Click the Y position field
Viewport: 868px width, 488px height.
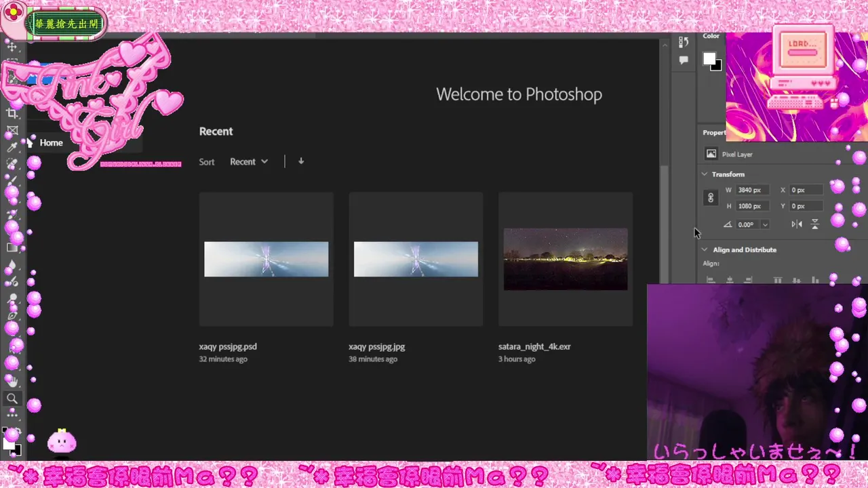(x=806, y=206)
